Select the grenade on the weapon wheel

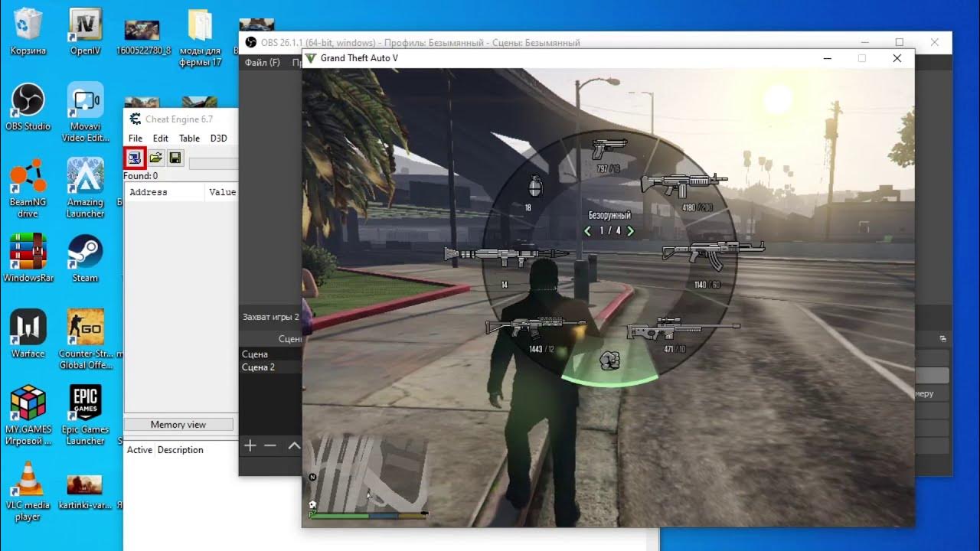click(536, 186)
